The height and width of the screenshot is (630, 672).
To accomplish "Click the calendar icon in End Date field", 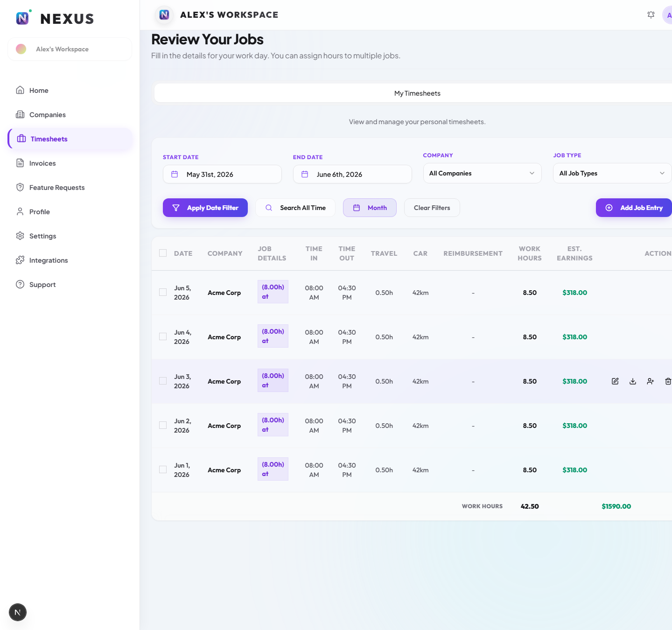I will point(305,174).
